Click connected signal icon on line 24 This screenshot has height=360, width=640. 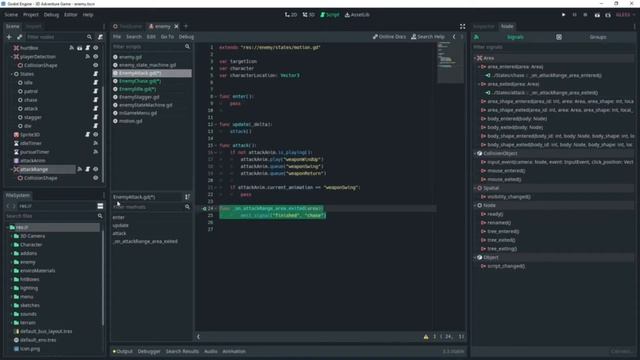204,208
